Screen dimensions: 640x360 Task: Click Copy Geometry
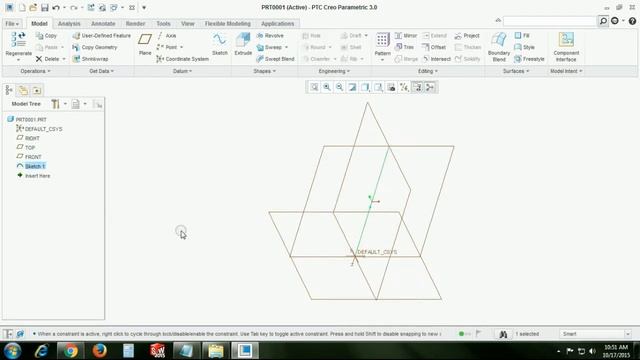tap(95, 47)
